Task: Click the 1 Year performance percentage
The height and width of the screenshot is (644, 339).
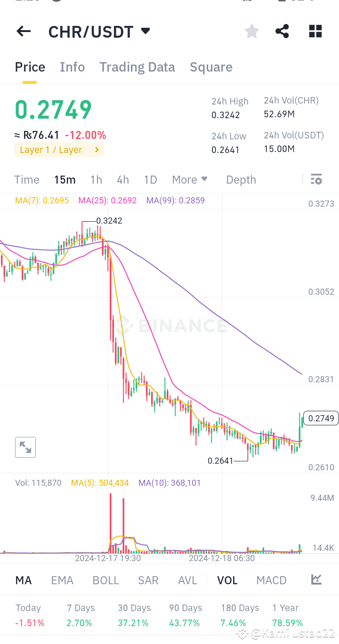Action: 287,622
